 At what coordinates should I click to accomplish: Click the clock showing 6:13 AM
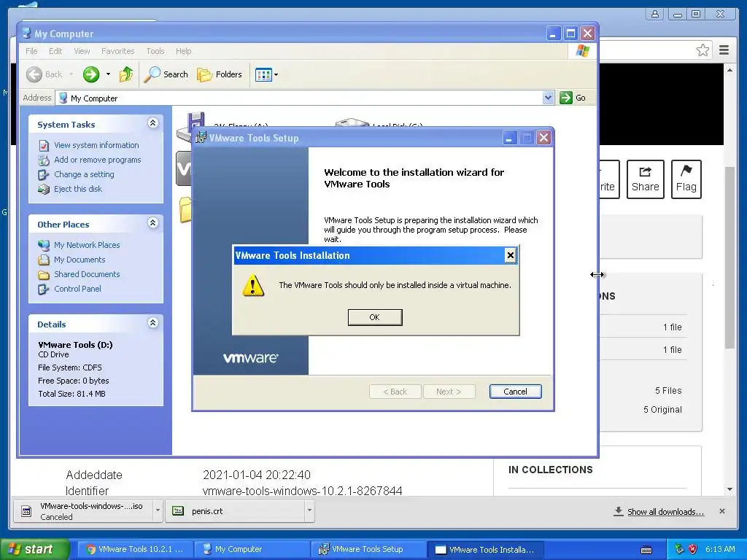pyautogui.click(x=720, y=549)
